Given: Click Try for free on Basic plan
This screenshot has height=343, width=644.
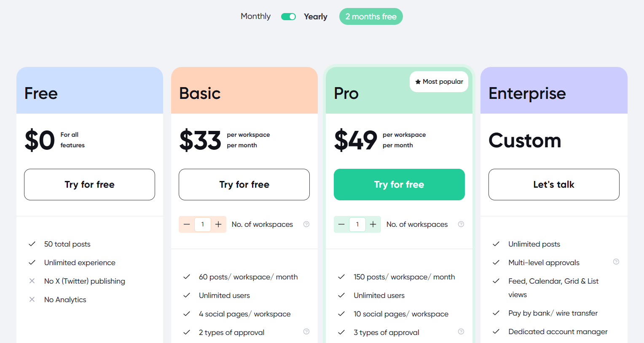Looking at the screenshot, I should coord(244,184).
